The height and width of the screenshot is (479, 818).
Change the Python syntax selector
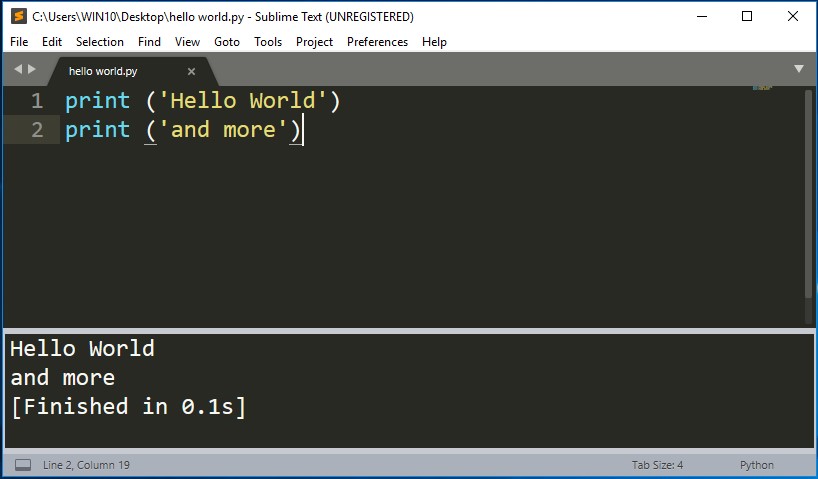[x=756, y=465]
